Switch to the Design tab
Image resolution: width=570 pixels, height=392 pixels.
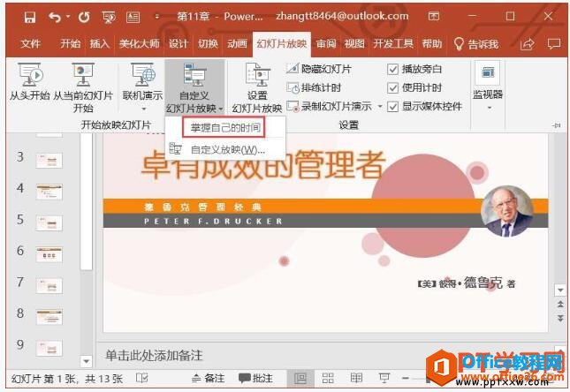[x=178, y=44]
